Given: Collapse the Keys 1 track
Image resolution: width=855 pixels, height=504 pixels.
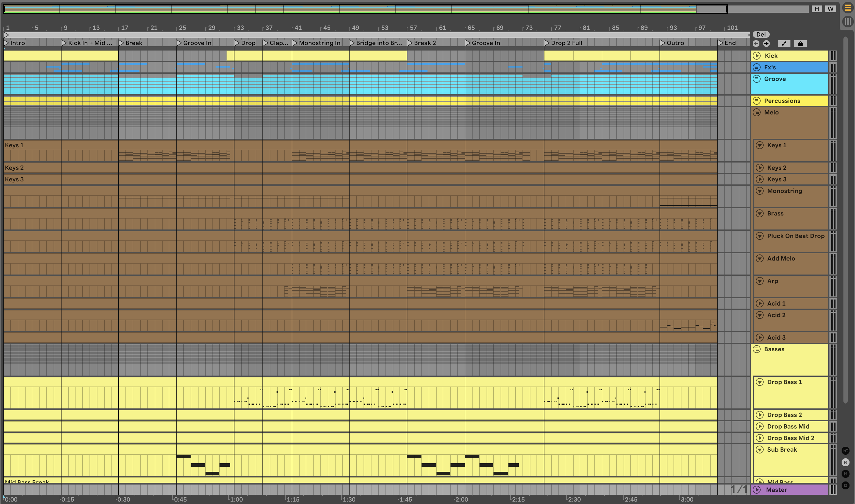Looking at the screenshot, I should pos(760,145).
